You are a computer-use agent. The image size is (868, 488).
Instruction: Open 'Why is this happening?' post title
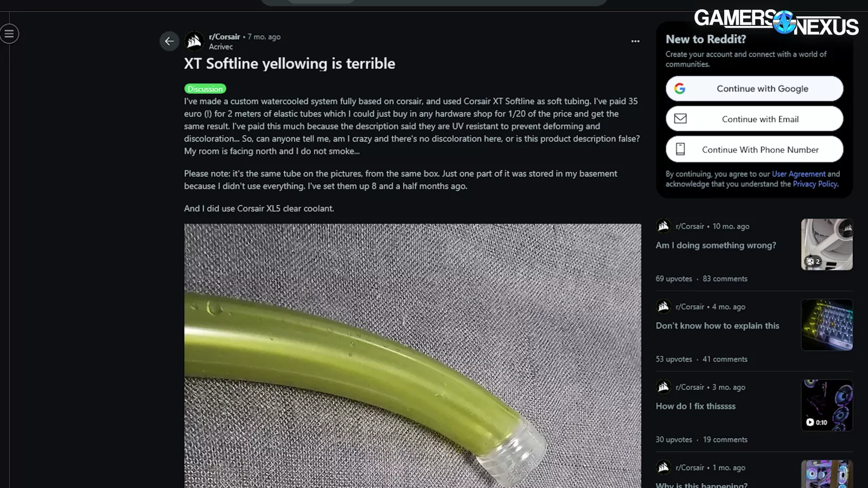point(701,485)
